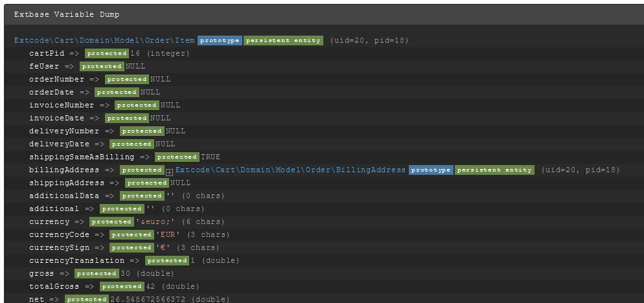The width and height of the screenshot is (644, 303).
Task: Click the persistent entity badge beside Order\Item
Action: click(x=283, y=40)
